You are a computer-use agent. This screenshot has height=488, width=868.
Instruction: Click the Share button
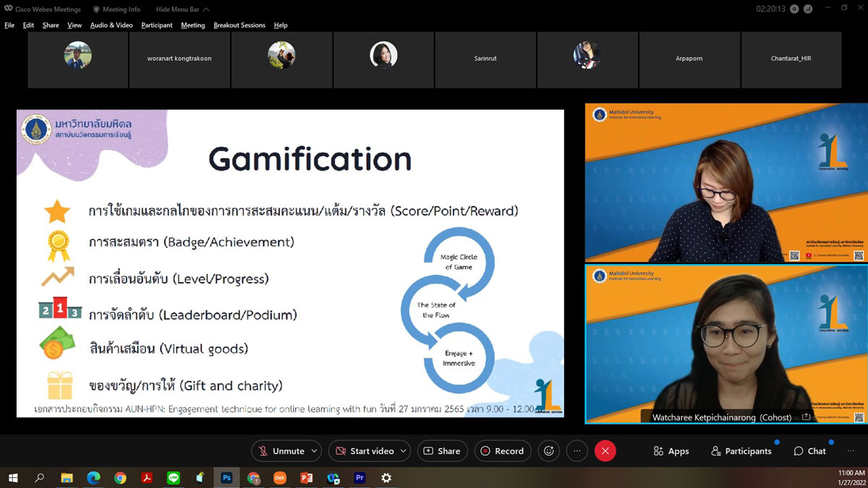441,451
